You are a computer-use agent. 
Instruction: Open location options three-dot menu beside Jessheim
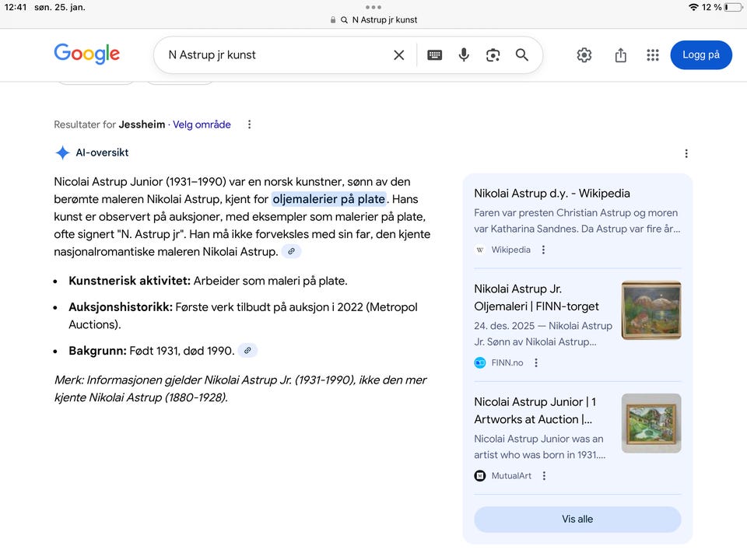pyautogui.click(x=249, y=124)
